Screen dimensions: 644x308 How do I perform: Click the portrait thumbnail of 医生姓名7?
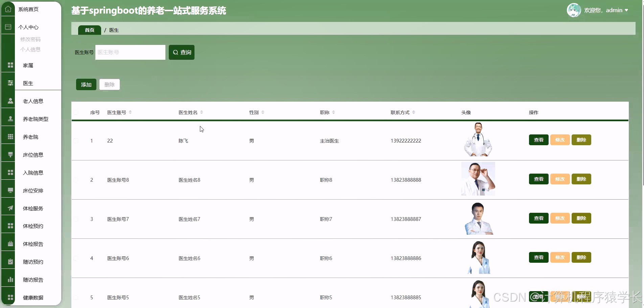tap(478, 218)
